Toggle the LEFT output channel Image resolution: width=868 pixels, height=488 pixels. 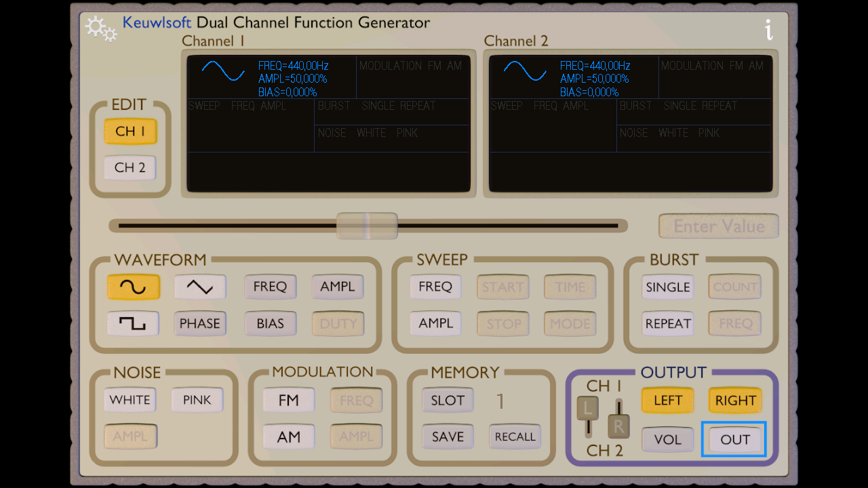[668, 401]
